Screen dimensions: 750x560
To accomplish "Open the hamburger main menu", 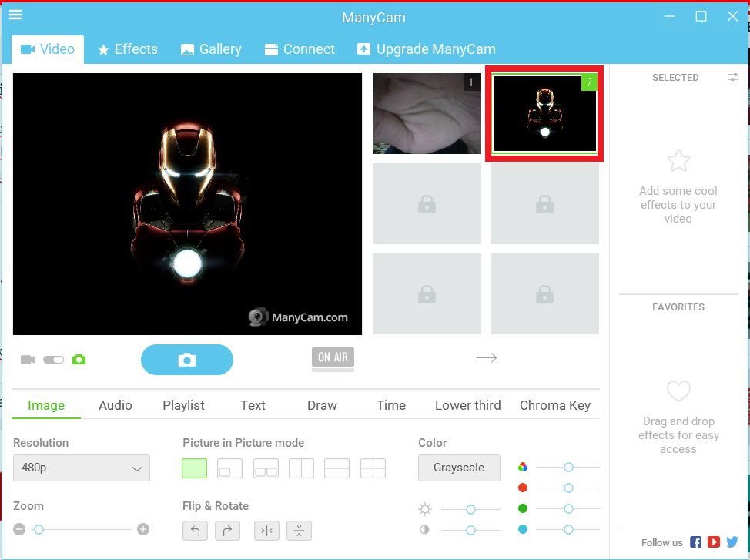I will (15, 15).
